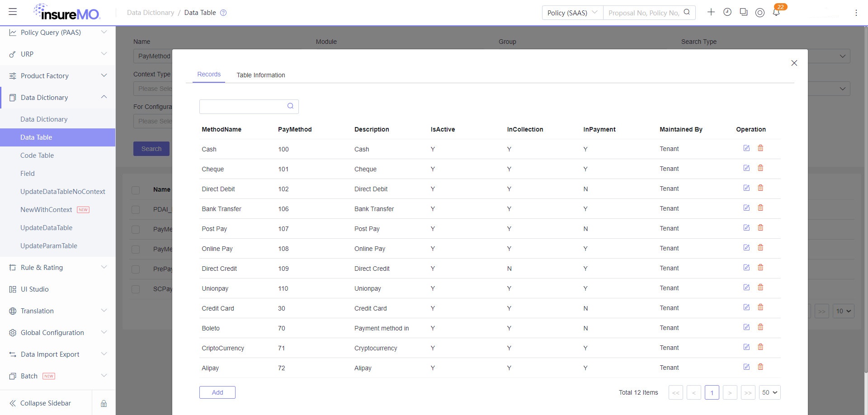Delete the Unionpay record
Screen dimensions: 868x415
pyautogui.click(x=760, y=288)
